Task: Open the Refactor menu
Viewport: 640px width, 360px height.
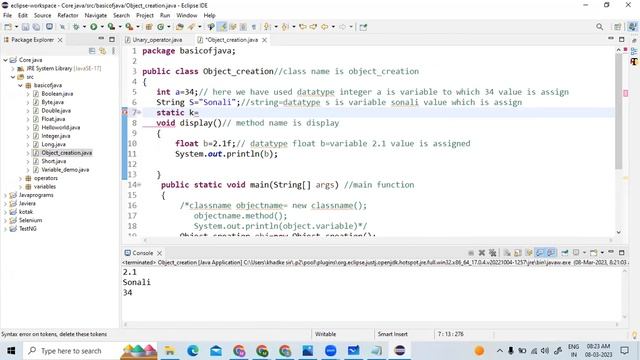Action: click(68, 16)
